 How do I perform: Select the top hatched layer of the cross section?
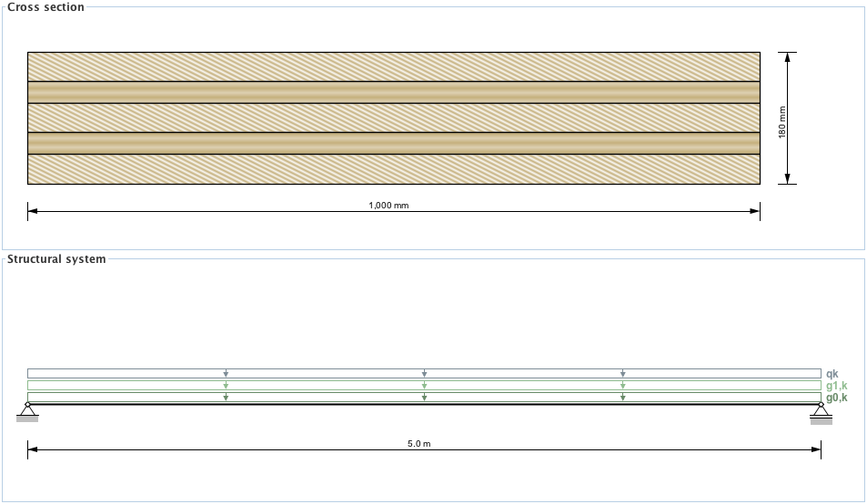point(393,66)
